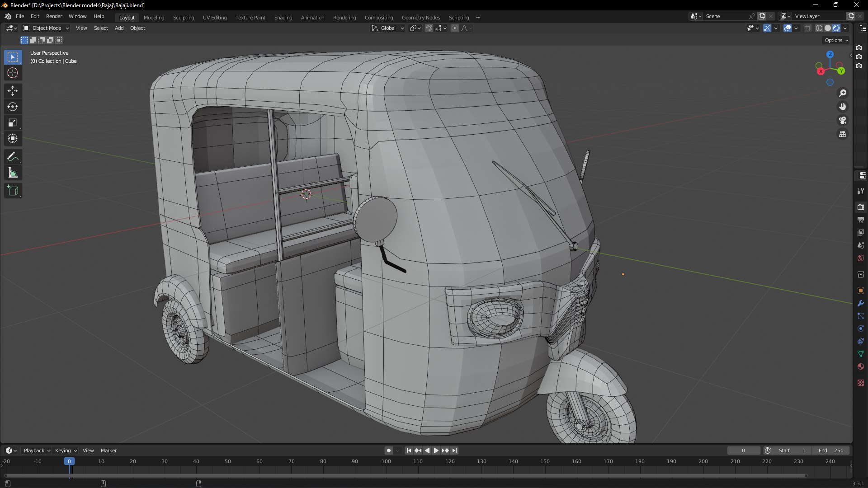The image size is (868, 488).
Task: Click play animation button
Action: pyautogui.click(x=436, y=450)
